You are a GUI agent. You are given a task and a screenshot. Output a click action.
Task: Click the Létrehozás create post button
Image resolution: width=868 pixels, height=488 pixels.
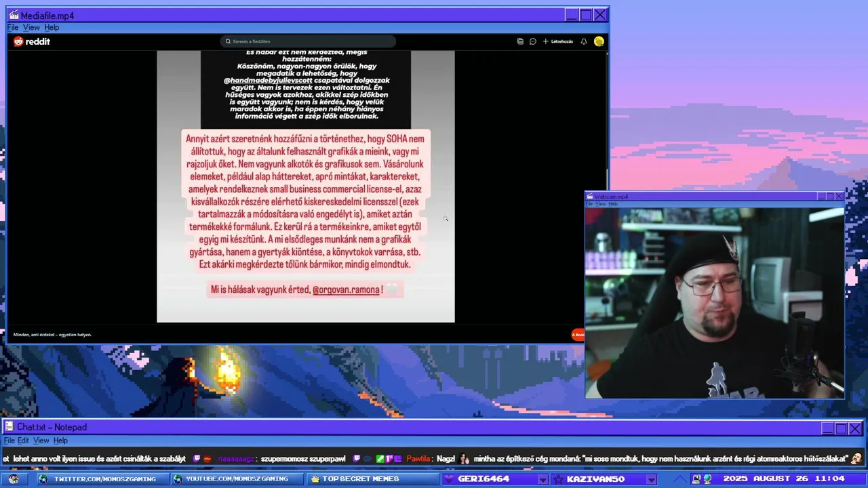(558, 41)
